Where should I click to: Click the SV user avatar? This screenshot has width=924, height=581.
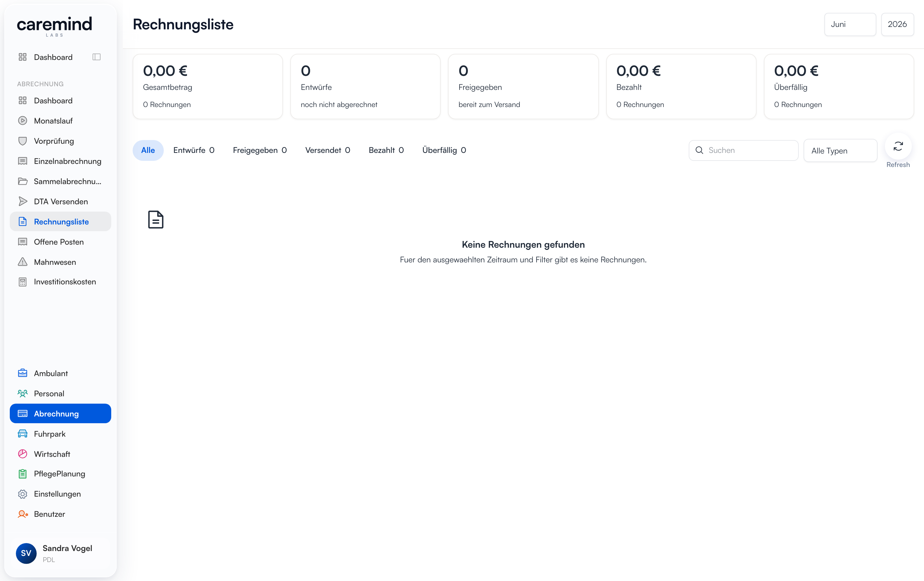coord(26,553)
